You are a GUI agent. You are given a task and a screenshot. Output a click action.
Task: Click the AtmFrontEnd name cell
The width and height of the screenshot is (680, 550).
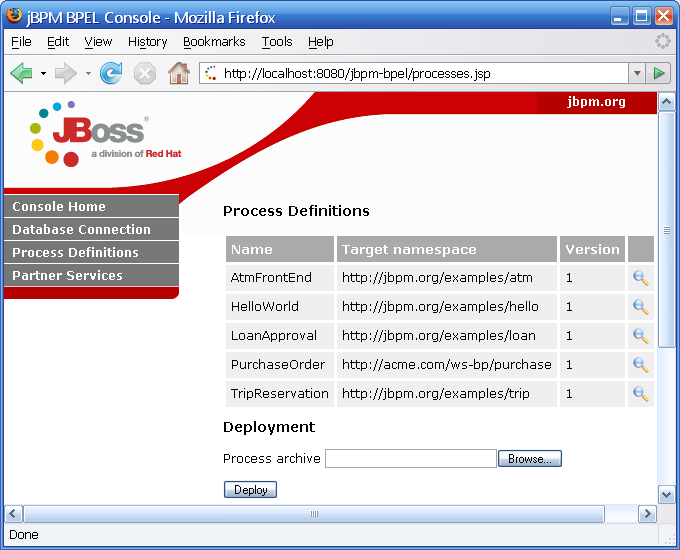tap(280, 278)
